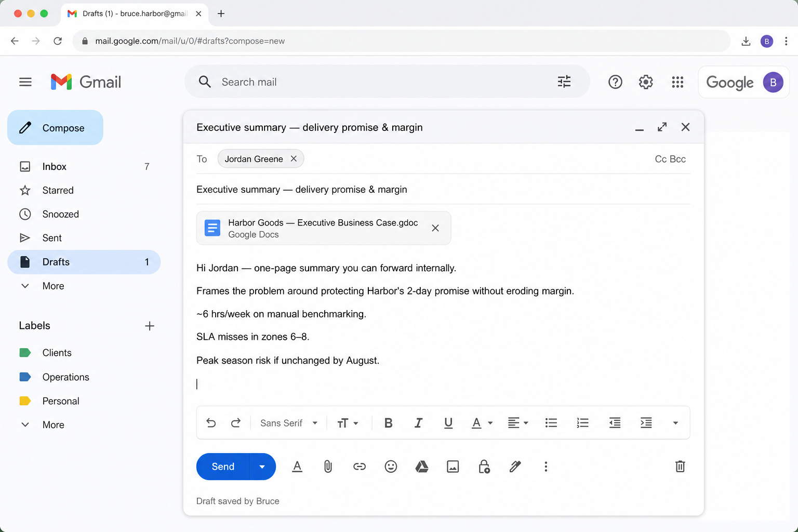
Task: Click the redo arrow in formatting toolbar
Action: point(236,423)
